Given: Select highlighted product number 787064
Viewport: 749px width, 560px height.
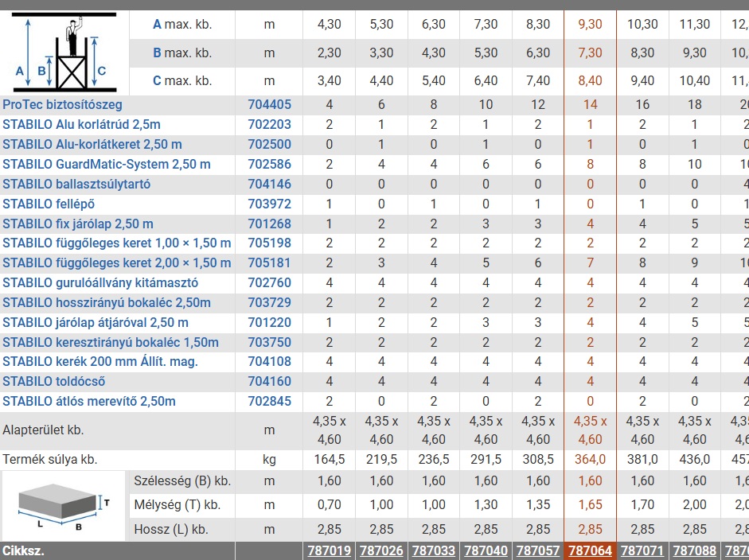Looking at the screenshot, I should pyautogui.click(x=591, y=551).
